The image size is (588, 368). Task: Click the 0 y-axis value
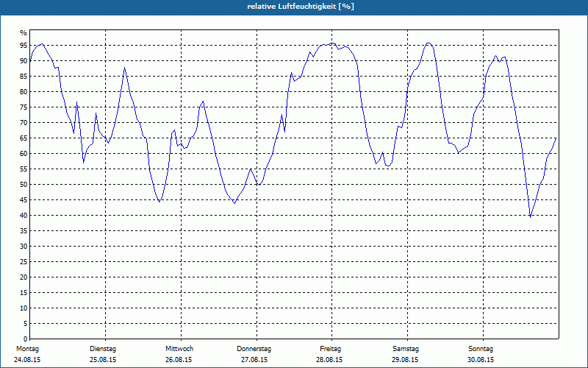coord(26,339)
